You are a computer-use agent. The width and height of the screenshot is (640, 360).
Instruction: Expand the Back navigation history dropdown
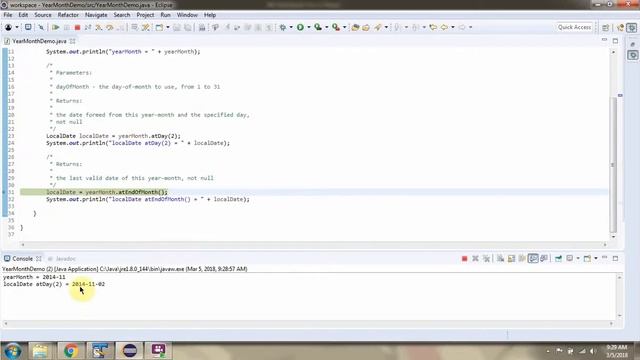(453, 27)
